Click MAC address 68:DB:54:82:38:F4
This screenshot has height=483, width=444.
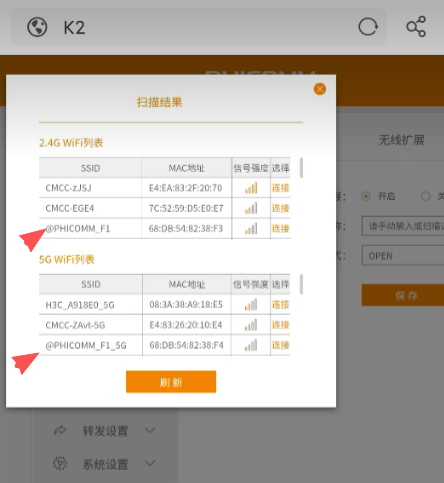(186, 345)
